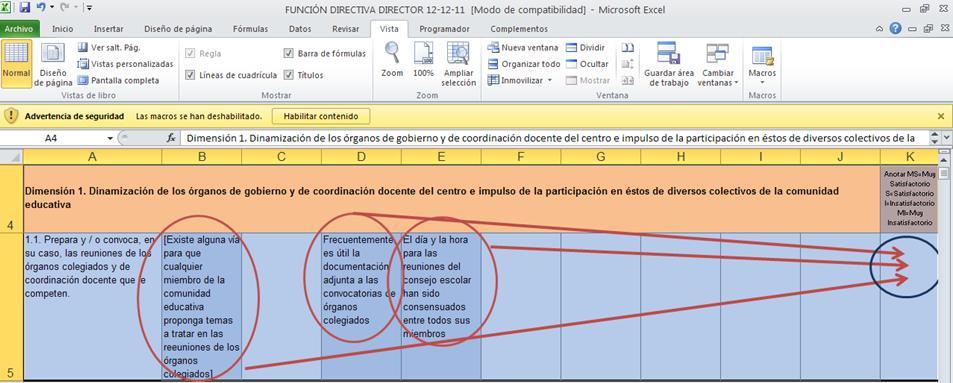Viewport: 953px width, 383px height.
Task: Click Ampliar selección
Action: click(x=458, y=64)
